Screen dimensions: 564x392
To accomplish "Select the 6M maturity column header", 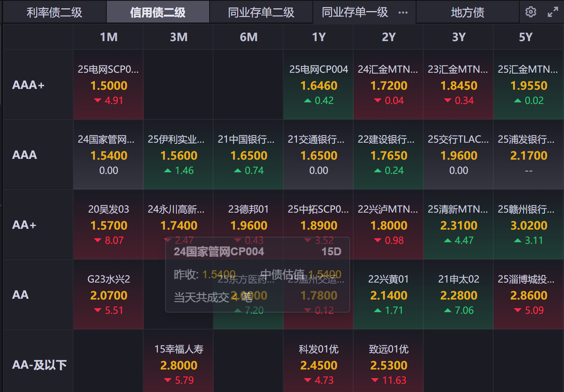I will 248,37.
